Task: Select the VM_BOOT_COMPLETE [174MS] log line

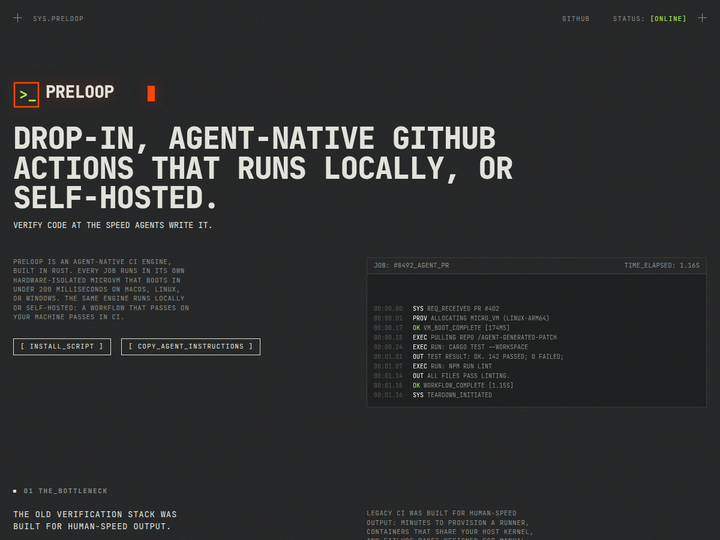Action: (442, 328)
